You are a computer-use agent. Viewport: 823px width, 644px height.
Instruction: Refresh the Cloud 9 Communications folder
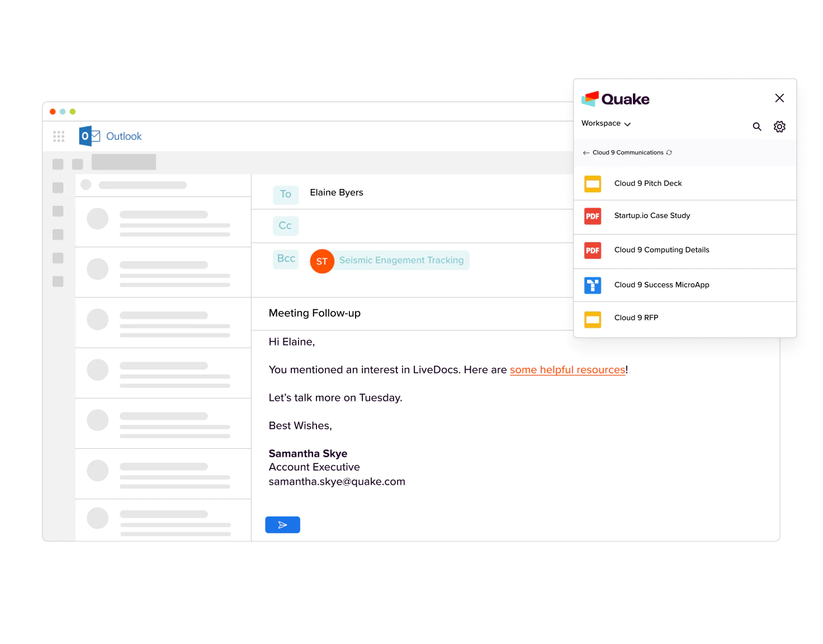[669, 153]
